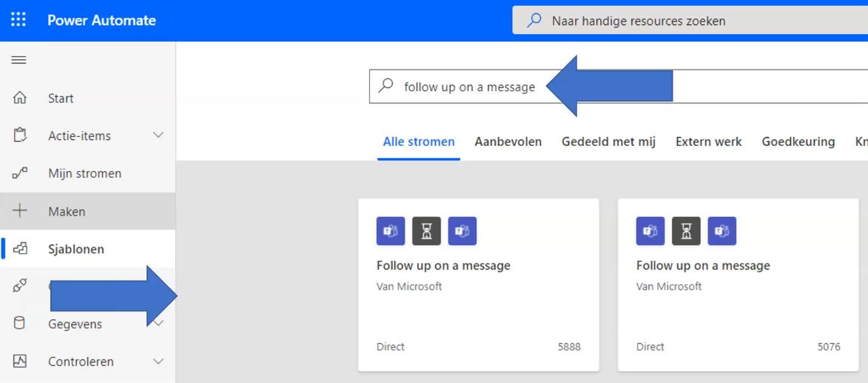Click the magnifier in the top search bar
The height and width of the screenshot is (383, 868).
pos(534,21)
